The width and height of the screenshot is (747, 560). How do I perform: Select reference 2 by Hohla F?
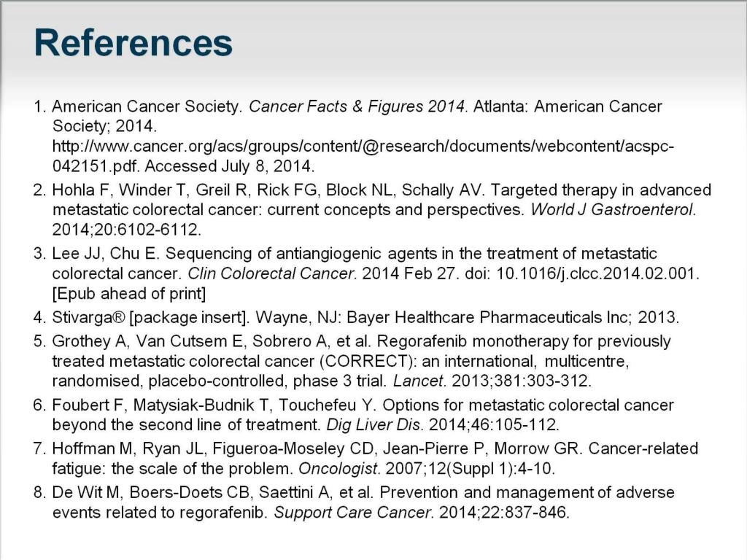[x=372, y=209]
